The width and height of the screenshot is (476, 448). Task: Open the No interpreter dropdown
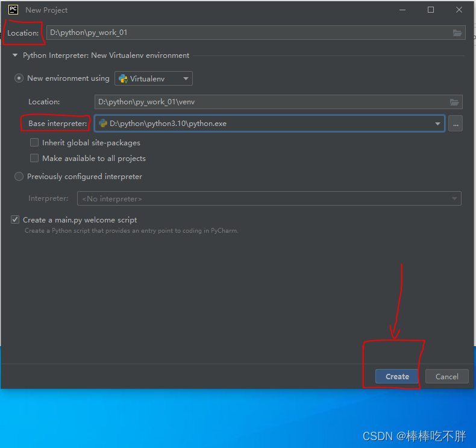click(269, 198)
